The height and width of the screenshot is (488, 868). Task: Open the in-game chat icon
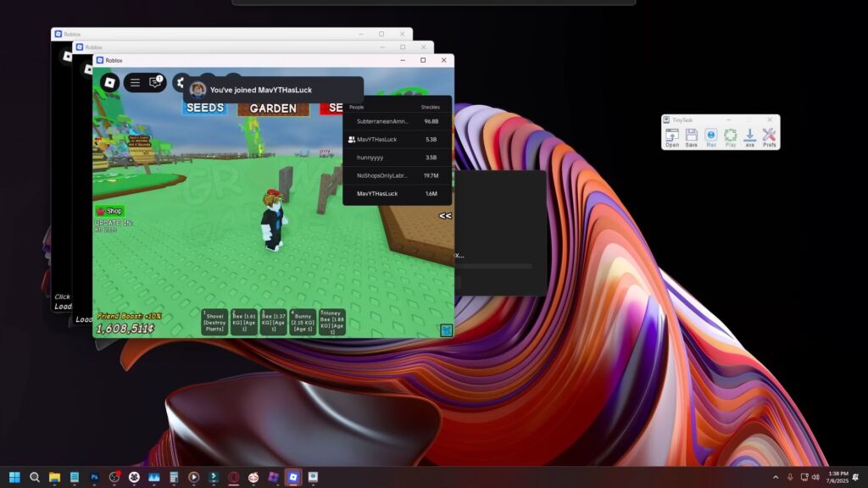click(x=155, y=82)
